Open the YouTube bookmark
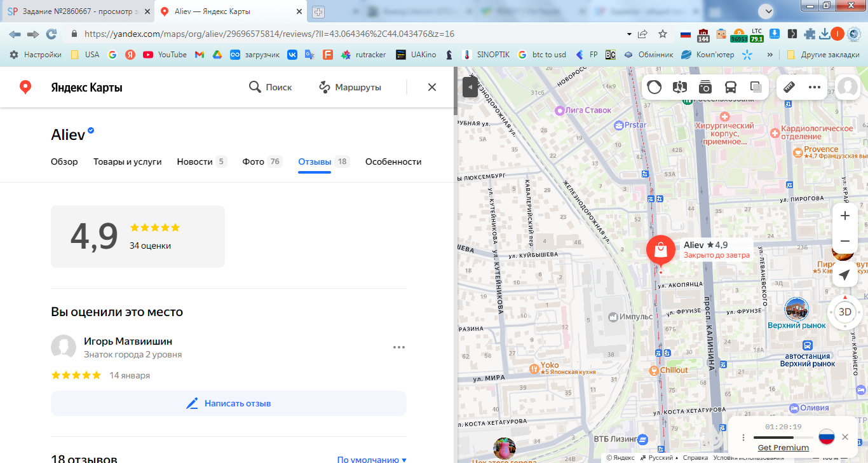 (165, 55)
